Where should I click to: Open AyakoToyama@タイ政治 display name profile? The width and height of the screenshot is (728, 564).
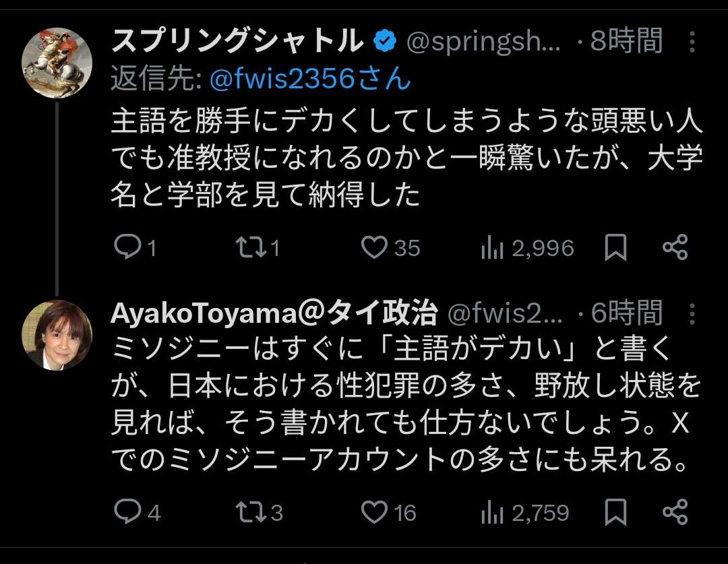[x=273, y=313]
